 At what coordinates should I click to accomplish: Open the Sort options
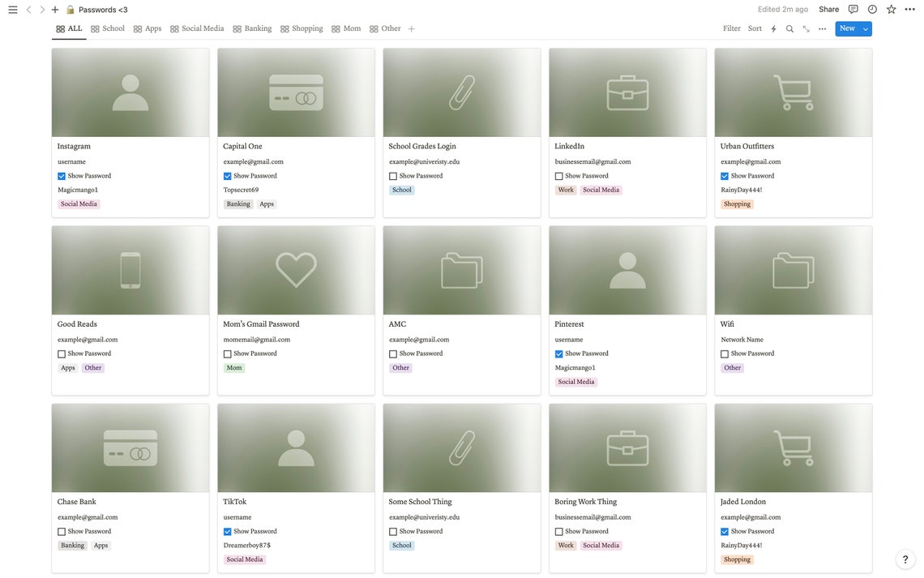pos(755,28)
